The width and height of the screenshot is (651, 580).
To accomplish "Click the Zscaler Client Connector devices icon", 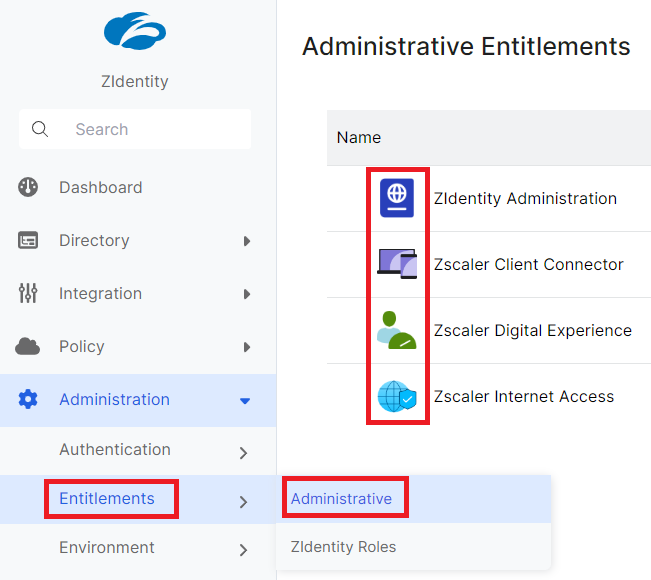I will 397,264.
